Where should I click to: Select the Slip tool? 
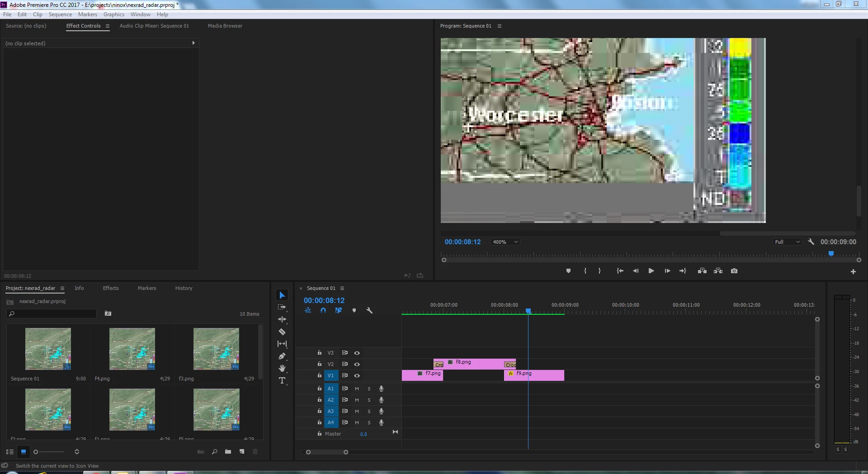282,344
